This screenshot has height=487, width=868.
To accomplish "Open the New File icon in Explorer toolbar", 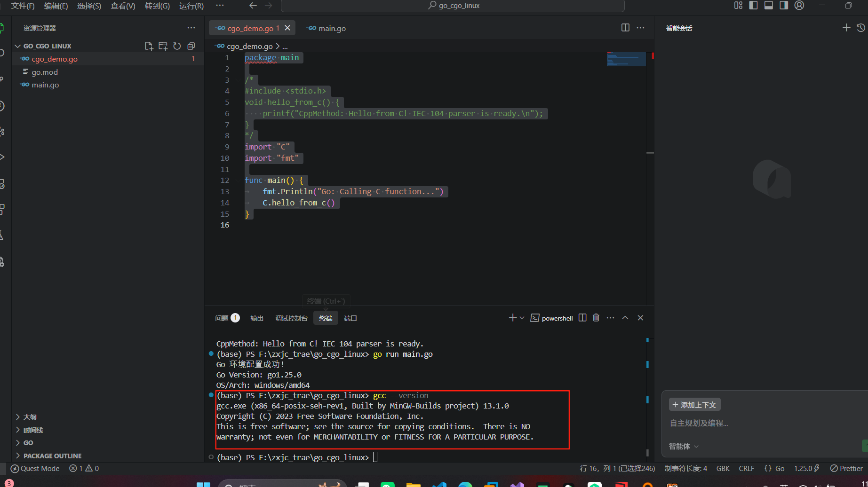I will [x=149, y=46].
